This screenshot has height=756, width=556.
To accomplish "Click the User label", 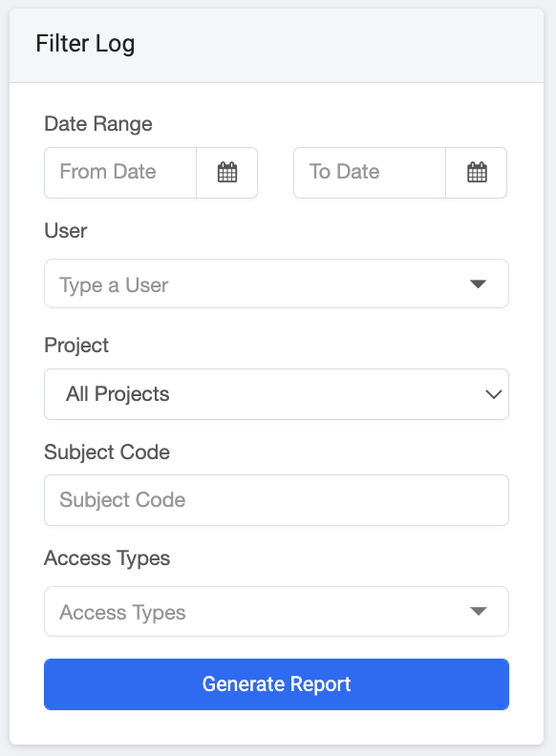I will click(66, 230).
